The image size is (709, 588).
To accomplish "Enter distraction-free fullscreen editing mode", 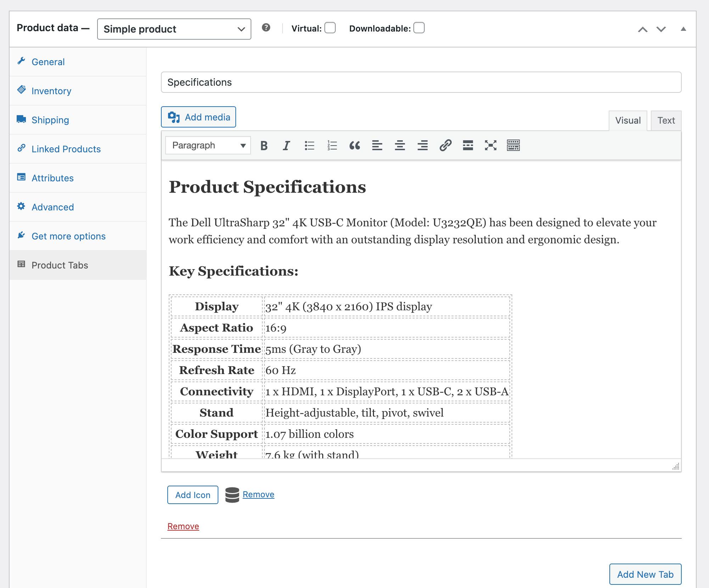I will click(490, 145).
